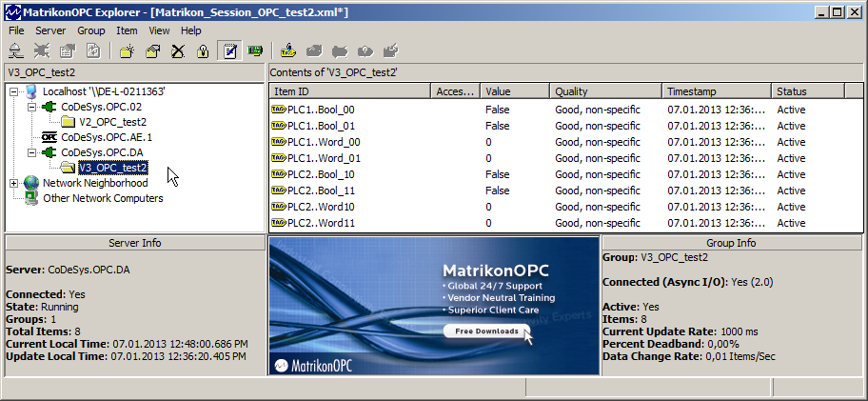Click the delete group crossed-folder icon
868x401 pixels.
178,51
